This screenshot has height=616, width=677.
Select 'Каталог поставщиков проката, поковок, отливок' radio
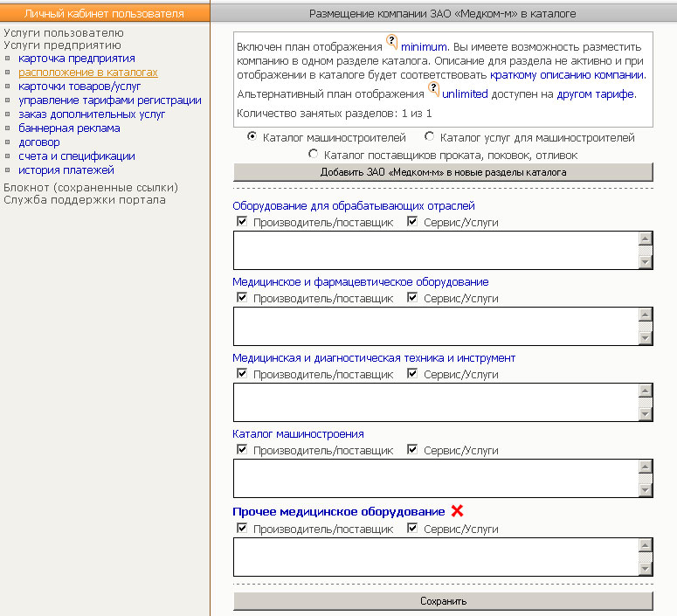pyautogui.click(x=313, y=154)
